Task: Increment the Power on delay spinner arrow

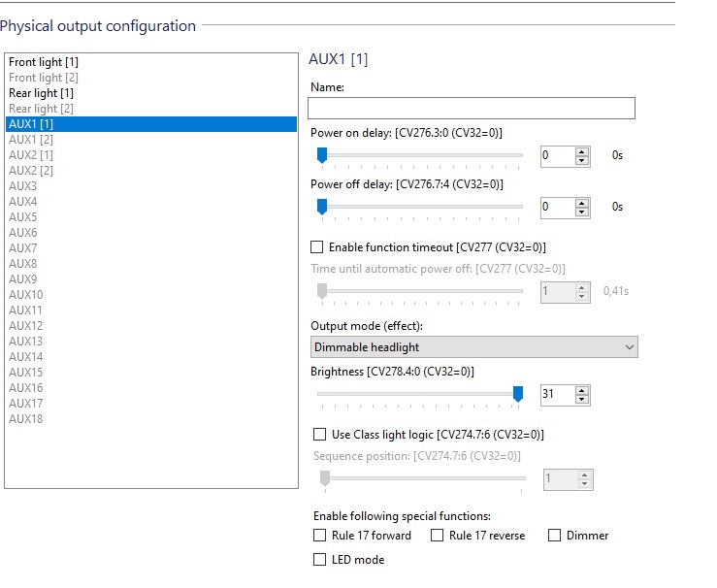Action: click(581, 152)
